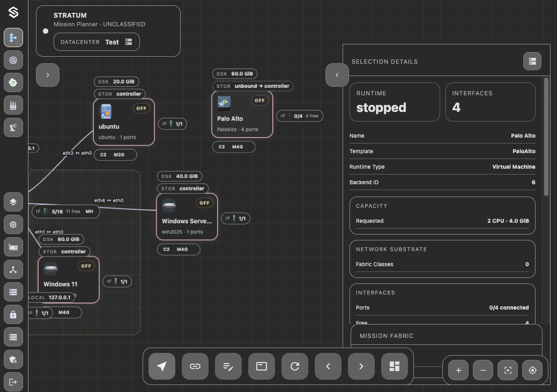557x392 pixels.
Task: Click the 'IF 1/1' chip beside ubuntu
Action: point(173,124)
